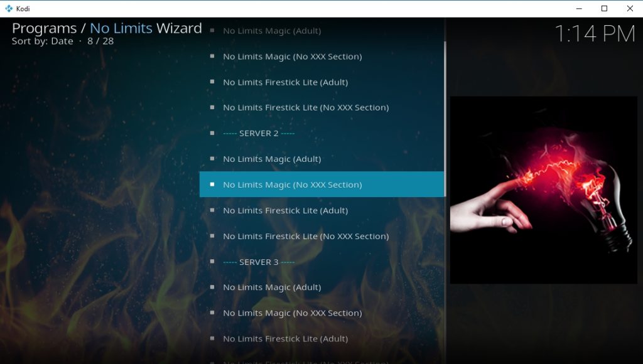The image size is (643, 364).
Task: Choose No Limits Firestick Lite (Adult) under SERVER 2
Action: coord(321,210)
